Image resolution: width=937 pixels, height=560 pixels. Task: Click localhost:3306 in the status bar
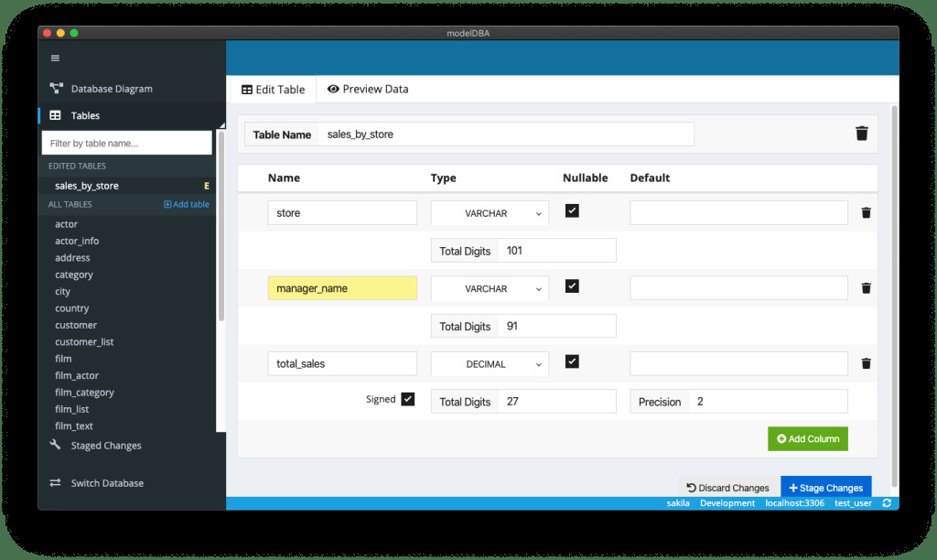[794, 503]
